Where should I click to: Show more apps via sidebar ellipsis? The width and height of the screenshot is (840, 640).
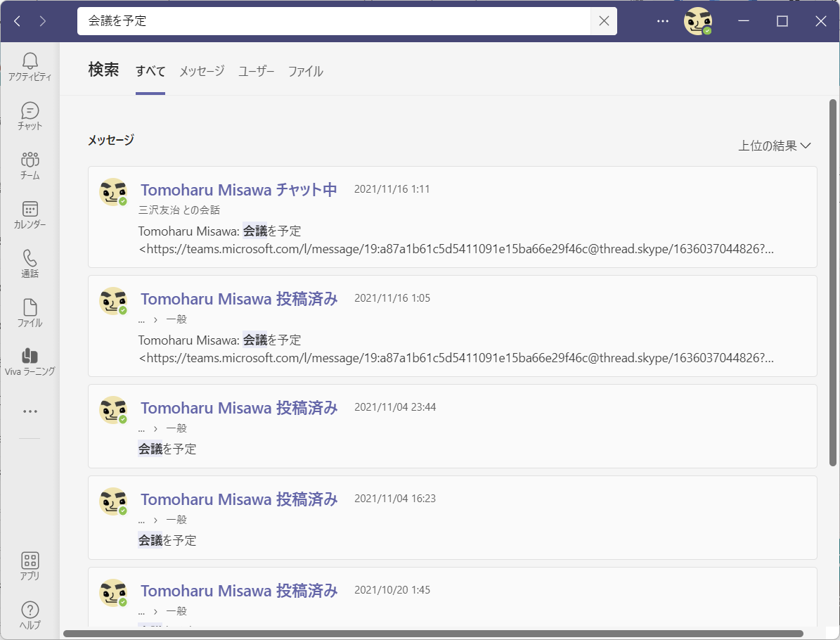tap(30, 411)
